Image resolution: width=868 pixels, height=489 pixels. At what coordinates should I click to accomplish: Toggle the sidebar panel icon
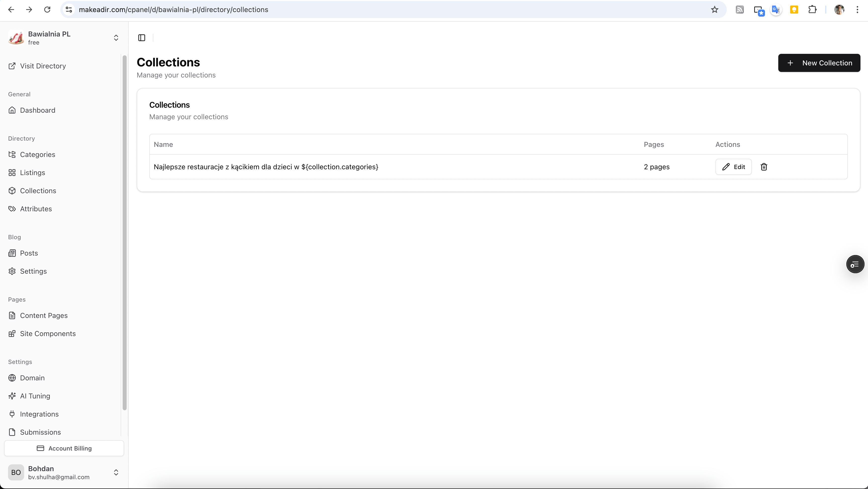click(142, 38)
